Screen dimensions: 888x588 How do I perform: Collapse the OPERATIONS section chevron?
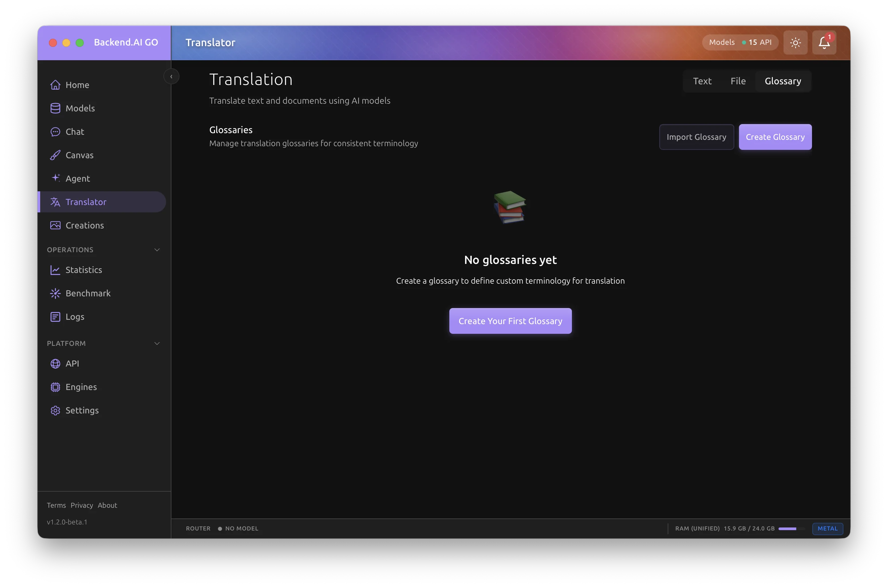click(x=157, y=250)
